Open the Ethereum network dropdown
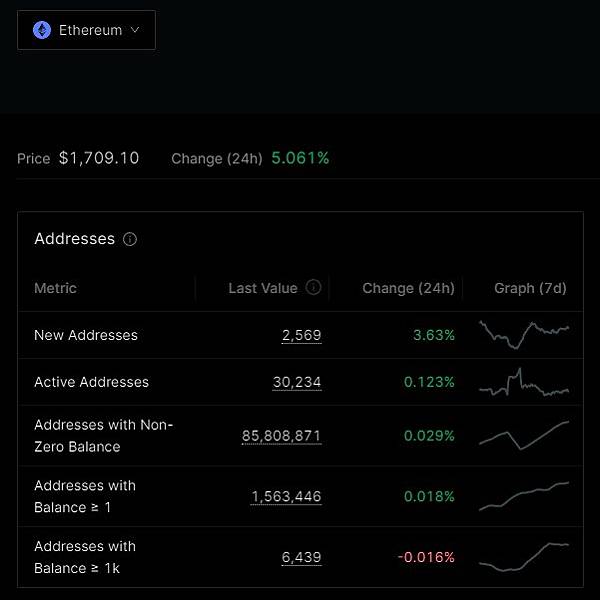 [87, 30]
